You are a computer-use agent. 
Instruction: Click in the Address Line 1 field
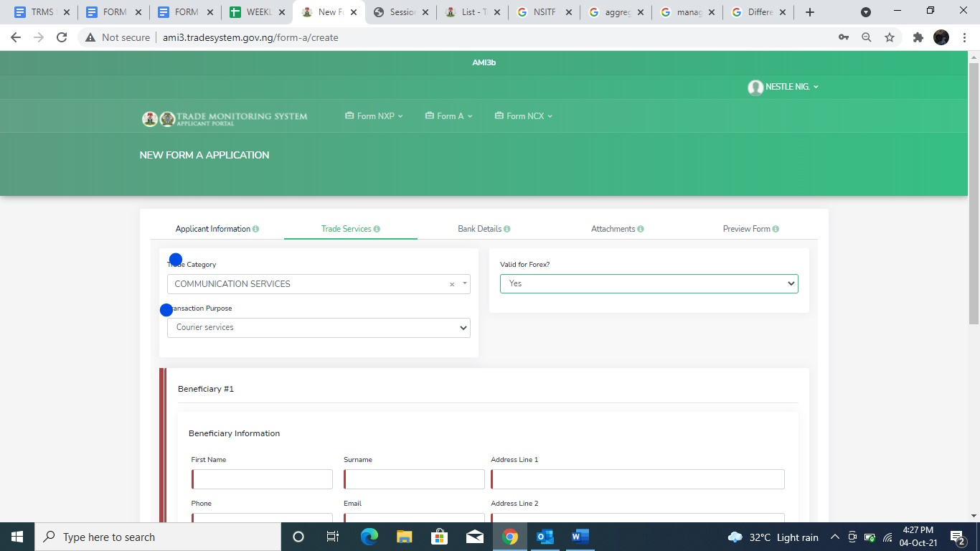coord(638,479)
